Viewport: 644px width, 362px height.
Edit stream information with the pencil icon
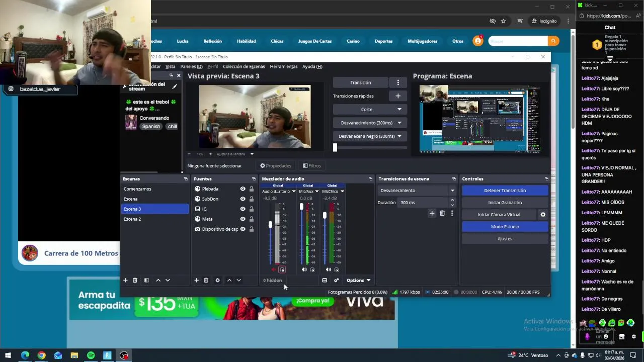click(x=175, y=86)
